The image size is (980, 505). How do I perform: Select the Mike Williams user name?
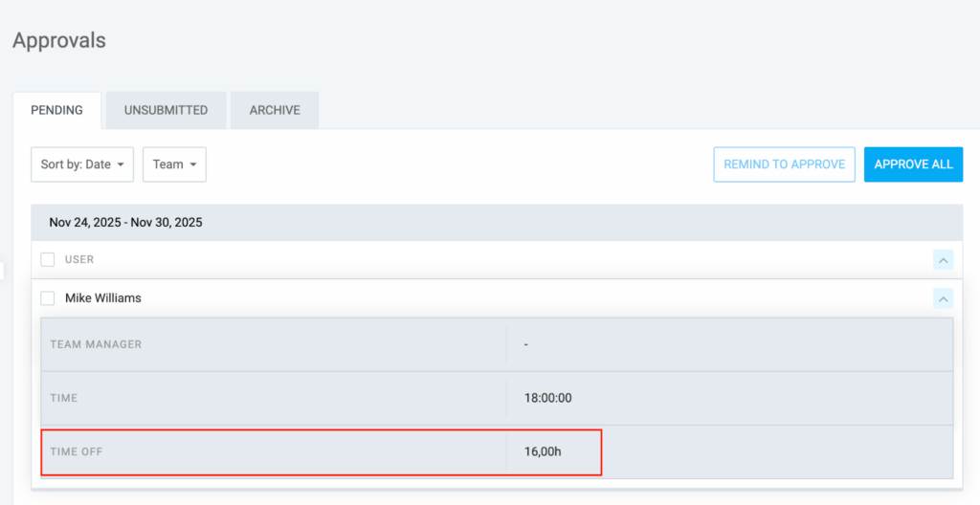103,298
